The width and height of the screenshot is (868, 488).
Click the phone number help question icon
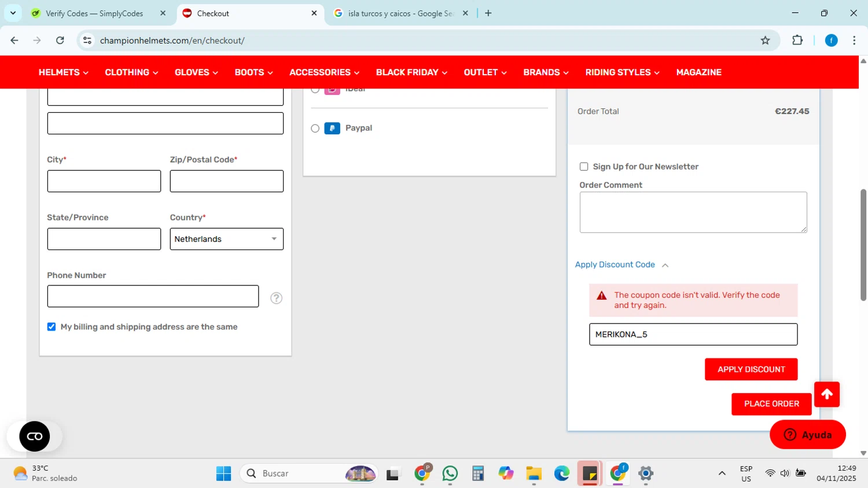[277, 298]
